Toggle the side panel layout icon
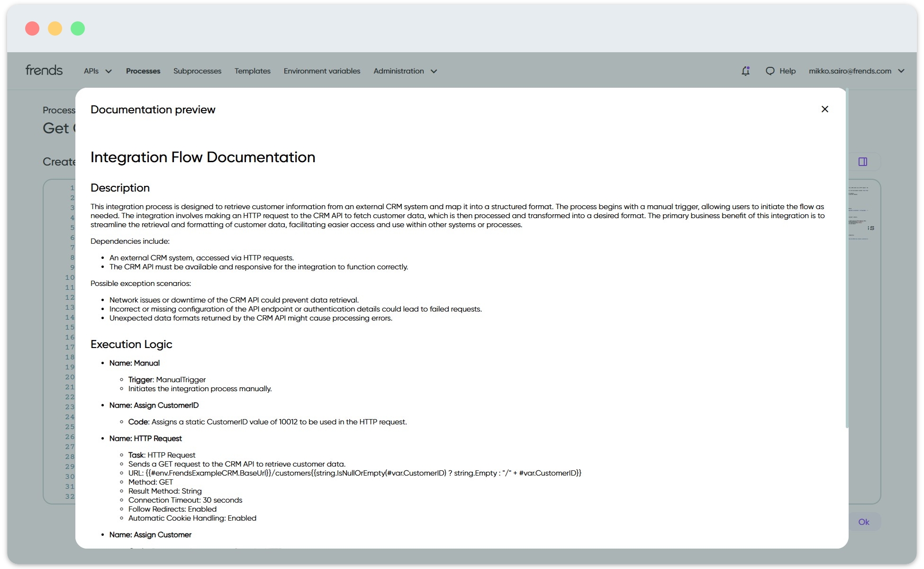 tap(862, 162)
